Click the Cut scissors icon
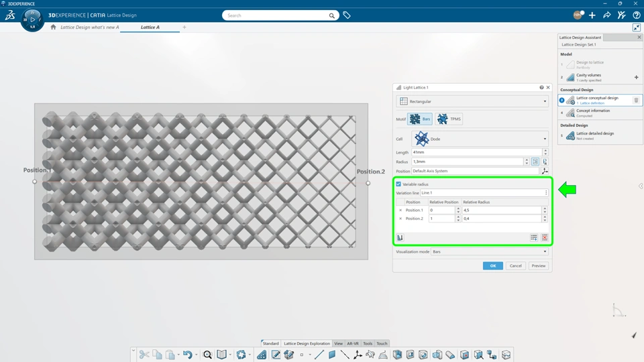The image size is (644, 362). tap(144, 355)
